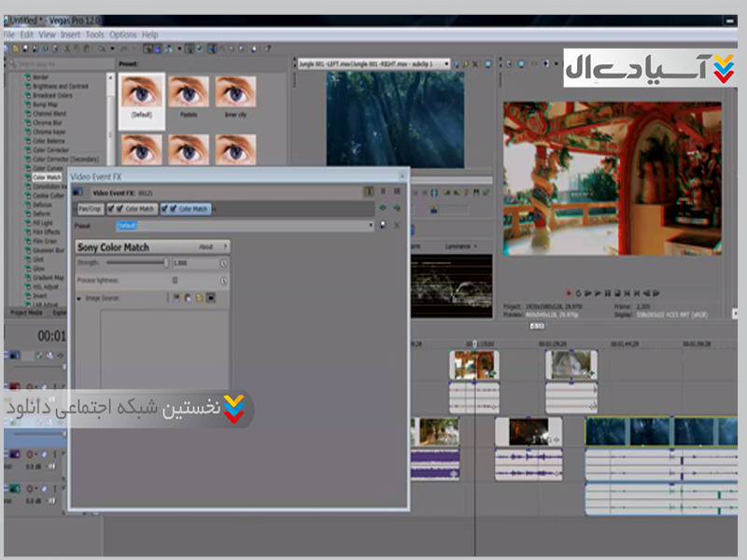Click the Strength animate clock icon
Screen dimensions: 747x560
click(x=224, y=263)
